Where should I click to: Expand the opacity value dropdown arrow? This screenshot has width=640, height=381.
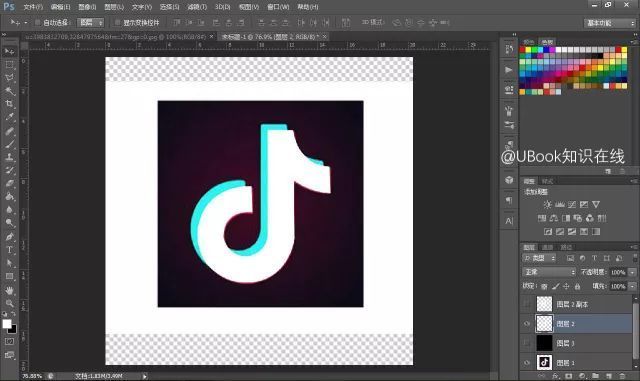point(632,272)
